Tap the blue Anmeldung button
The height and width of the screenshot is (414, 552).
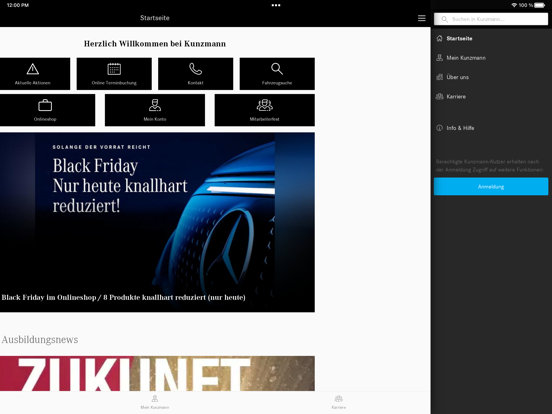[491, 187]
